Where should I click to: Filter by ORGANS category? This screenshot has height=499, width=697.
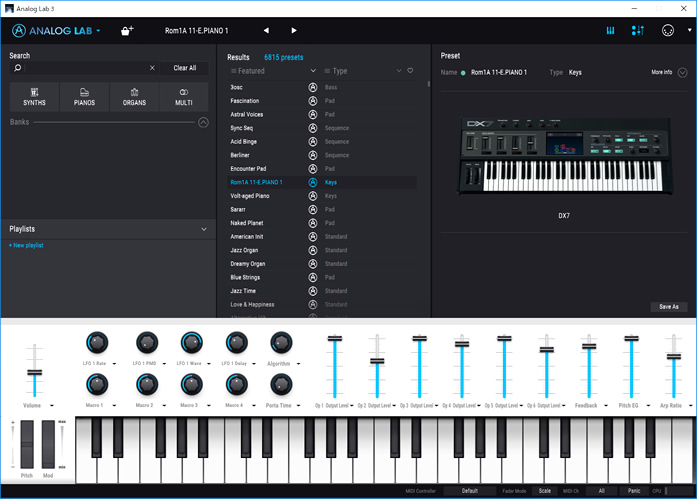134,97
